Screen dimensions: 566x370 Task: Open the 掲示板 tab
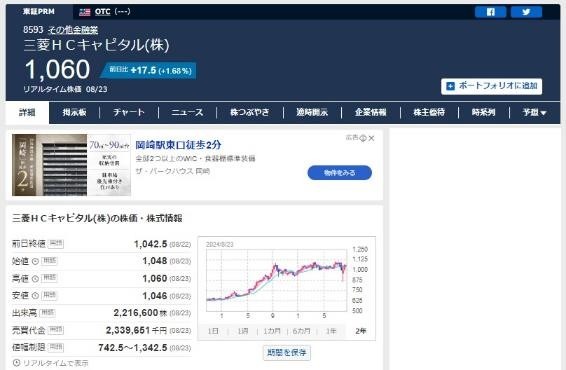coord(74,112)
